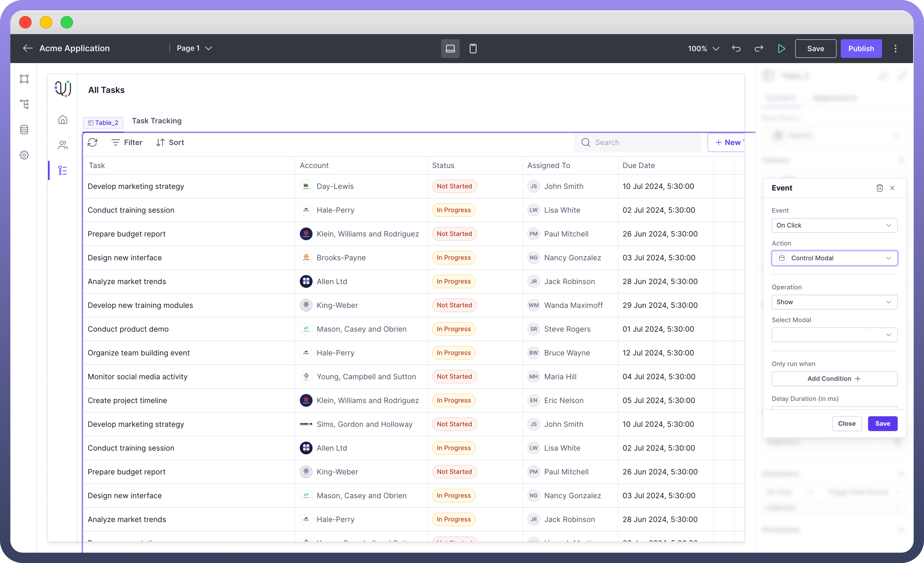
Task: Open the component tree icon in left rail
Action: [x=24, y=104]
